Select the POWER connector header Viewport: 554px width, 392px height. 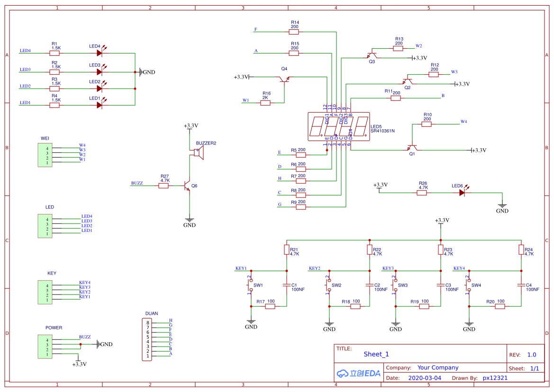click(45, 347)
